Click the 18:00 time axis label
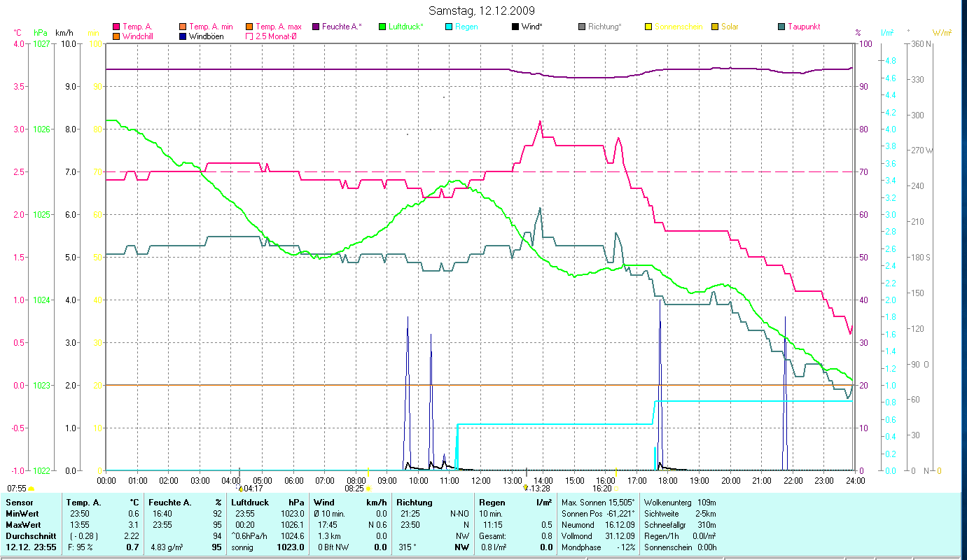This screenshot has height=560, width=967. pos(668,480)
